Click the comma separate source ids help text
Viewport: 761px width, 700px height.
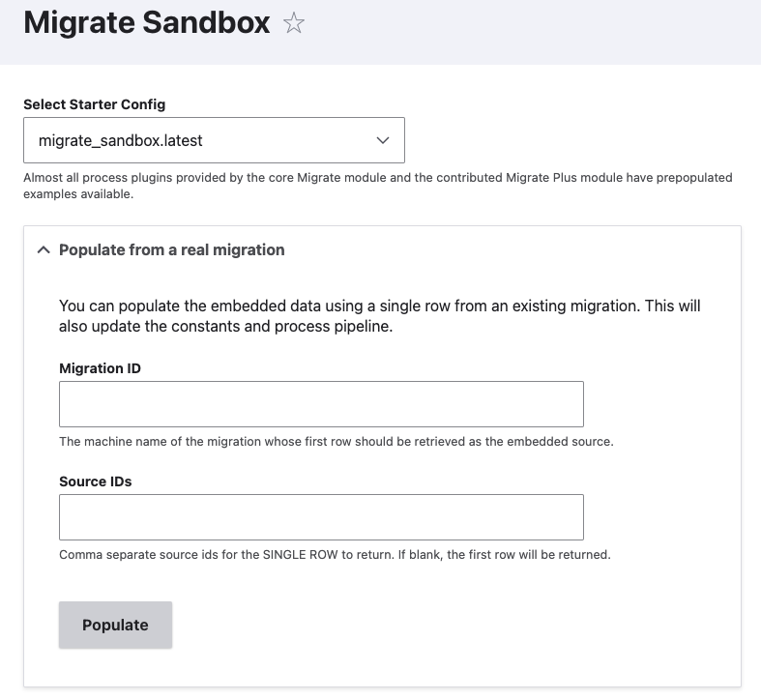[x=335, y=555]
